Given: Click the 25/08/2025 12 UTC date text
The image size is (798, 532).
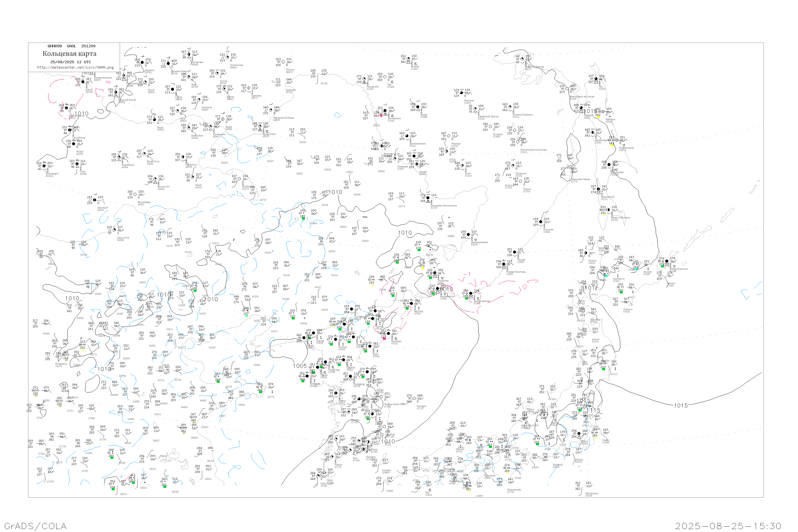Looking at the screenshot, I should point(70,62).
